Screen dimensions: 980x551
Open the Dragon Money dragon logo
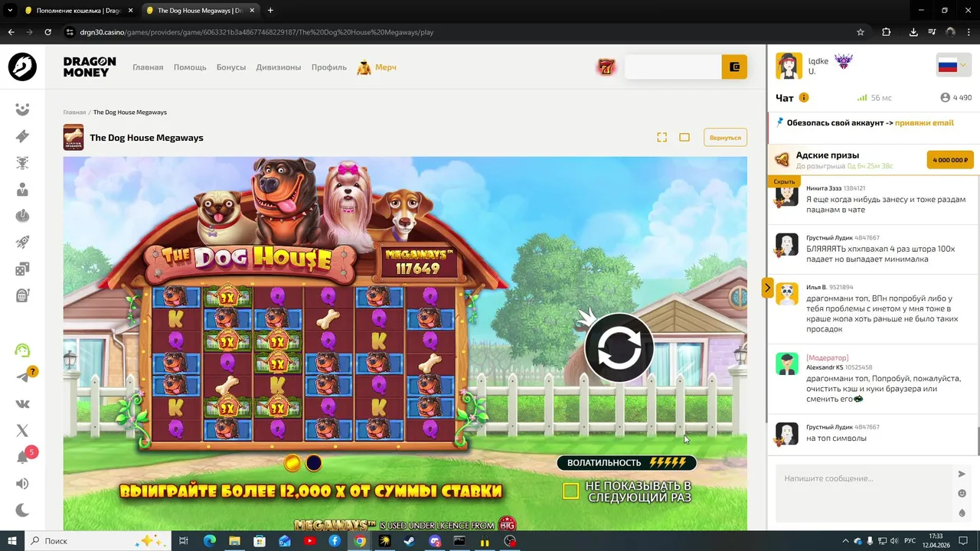click(22, 67)
